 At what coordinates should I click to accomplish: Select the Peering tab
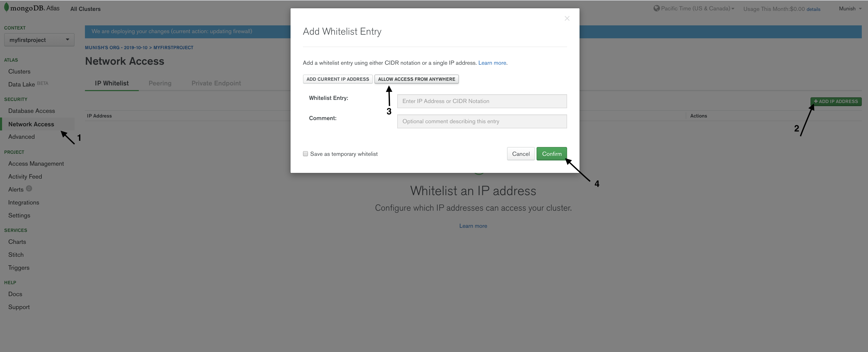click(159, 83)
